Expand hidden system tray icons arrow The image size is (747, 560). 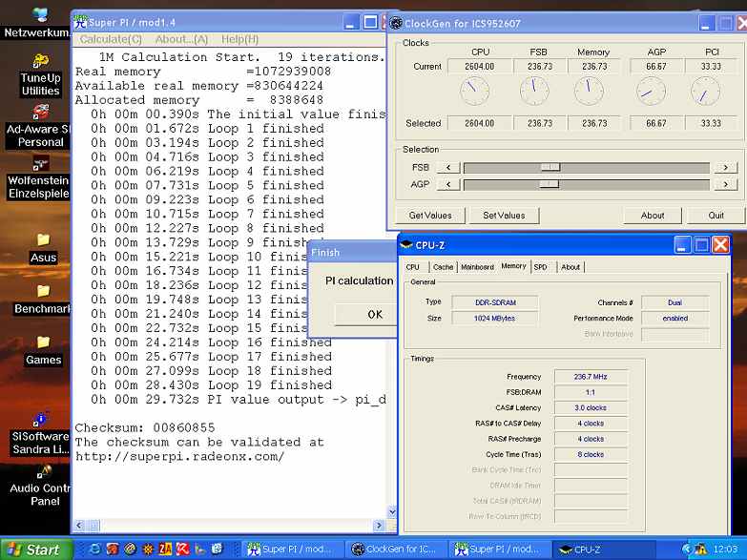(x=687, y=550)
